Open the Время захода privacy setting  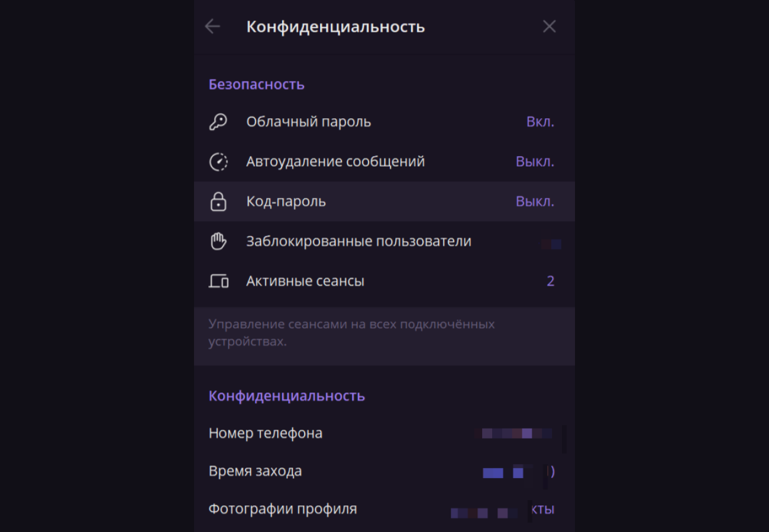[384, 471]
